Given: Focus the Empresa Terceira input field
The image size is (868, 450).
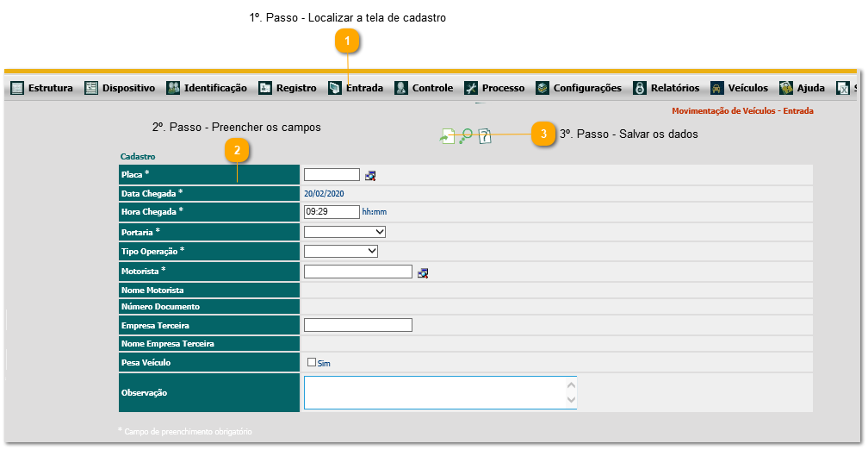Looking at the screenshot, I should pyautogui.click(x=358, y=325).
